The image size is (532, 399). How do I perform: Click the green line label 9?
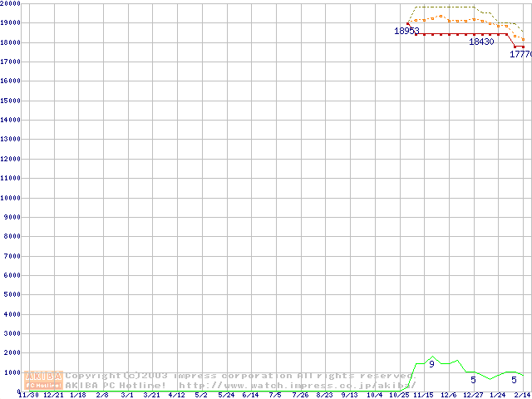431,364
